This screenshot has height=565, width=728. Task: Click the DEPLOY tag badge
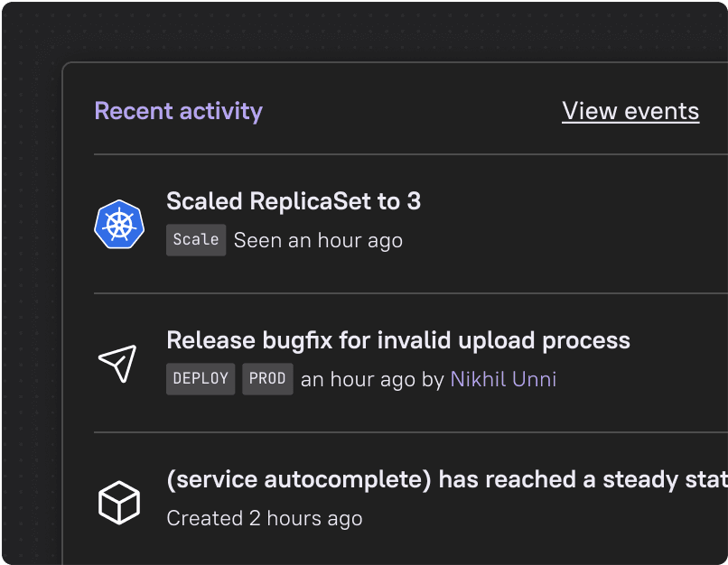pyautogui.click(x=201, y=379)
